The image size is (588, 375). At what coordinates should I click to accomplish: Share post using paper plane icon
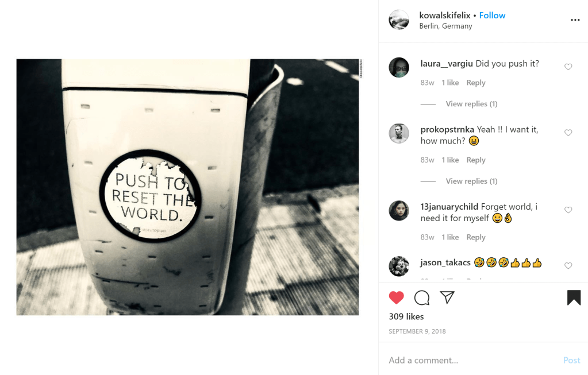(x=447, y=297)
